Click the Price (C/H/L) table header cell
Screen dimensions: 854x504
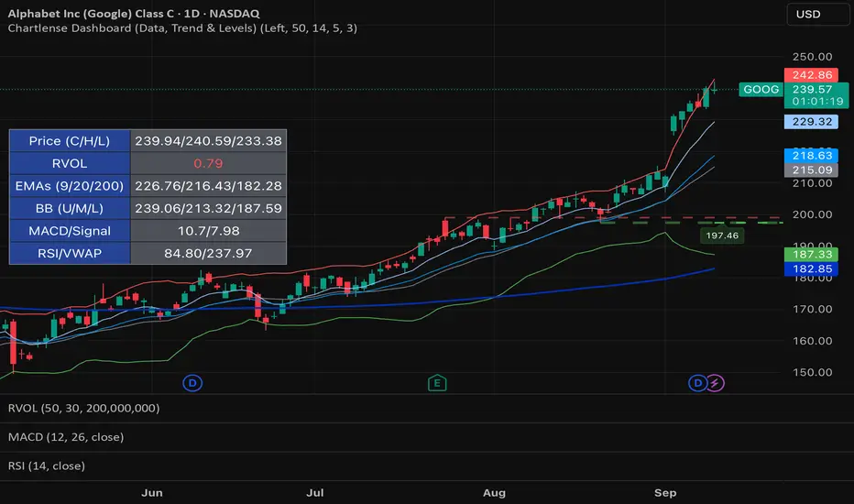pyautogui.click(x=70, y=141)
